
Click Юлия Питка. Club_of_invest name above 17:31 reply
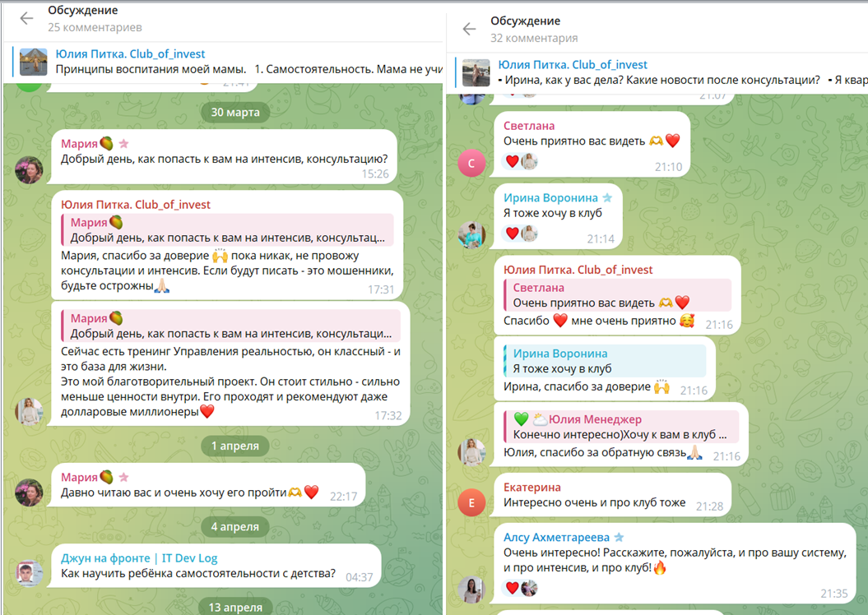click(136, 205)
